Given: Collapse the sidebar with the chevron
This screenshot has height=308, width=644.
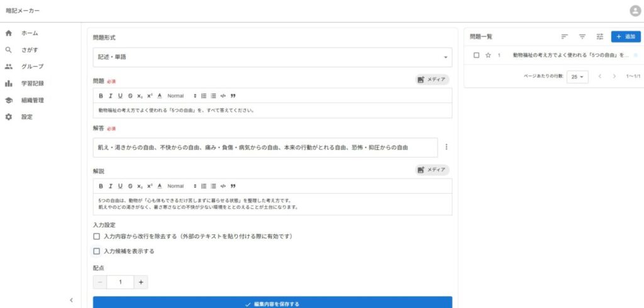Looking at the screenshot, I should click(x=71, y=300).
